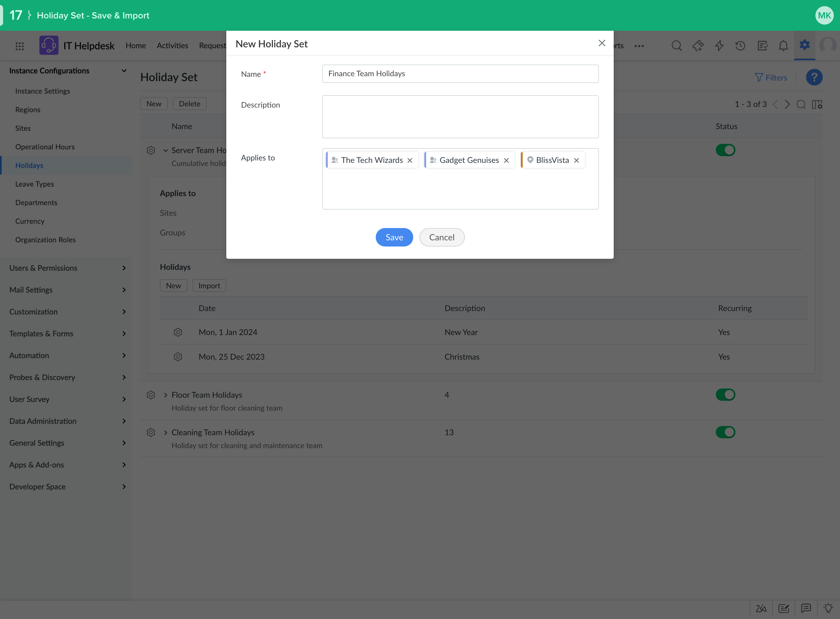Import holidays into Server Team set

click(209, 286)
